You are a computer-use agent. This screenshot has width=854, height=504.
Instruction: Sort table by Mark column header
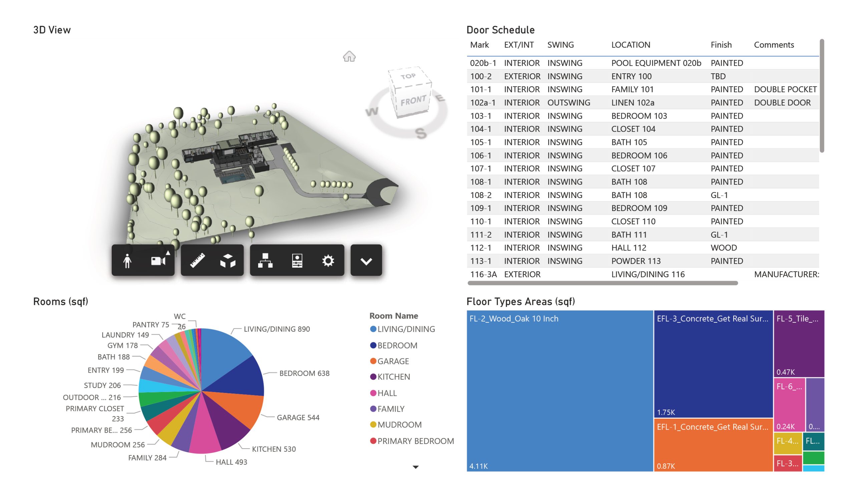(479, 45)
